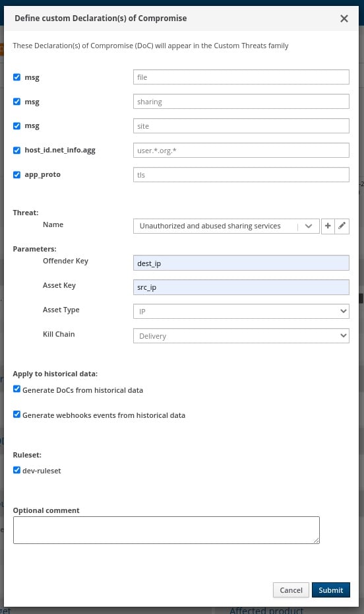Edit threat name with pencil icon
This screenshot has width=364, height=614.
click(x=342, y=226)
